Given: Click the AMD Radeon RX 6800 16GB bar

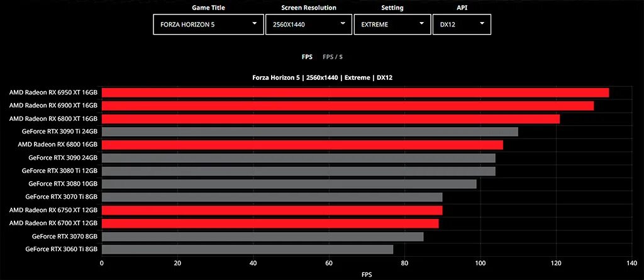Looking at the screenshot, I should (x=303, y=145).
